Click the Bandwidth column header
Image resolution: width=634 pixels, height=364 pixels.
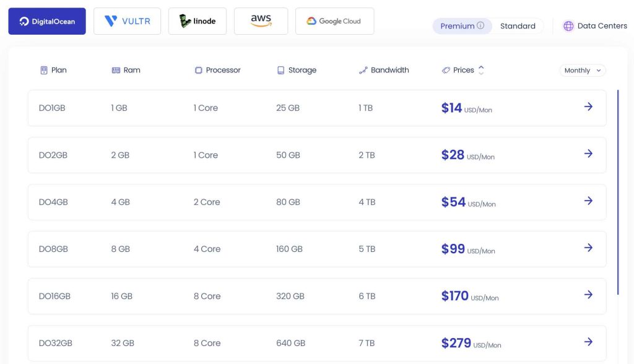point(384,71)
